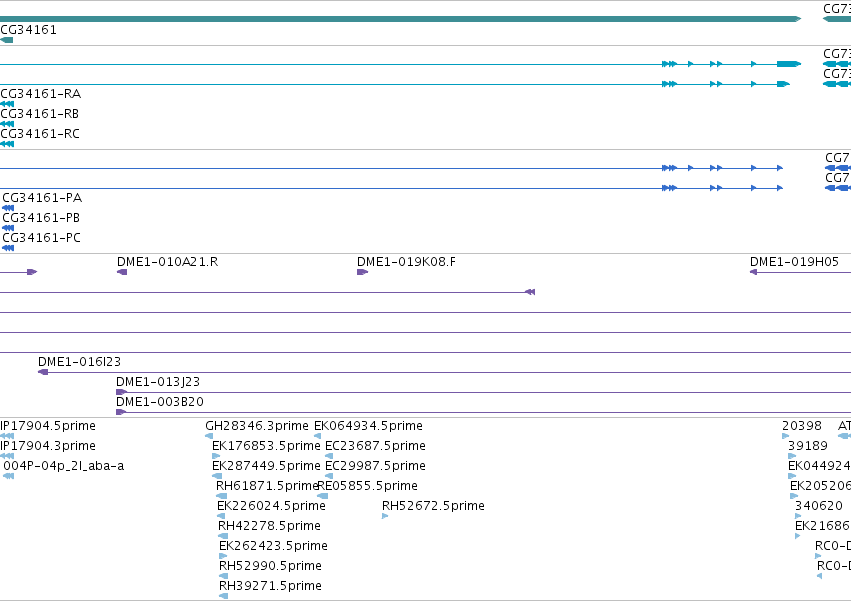Select the DME1-019K08.F BAC end label
Screen dimensions: 851x601
point(407,262)
